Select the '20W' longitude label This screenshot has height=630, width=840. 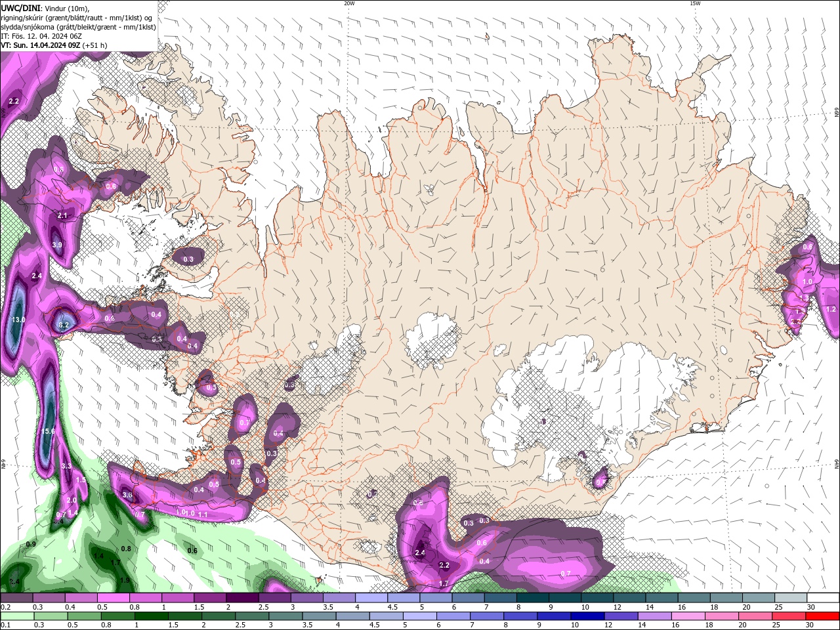[x=349, y=3]
